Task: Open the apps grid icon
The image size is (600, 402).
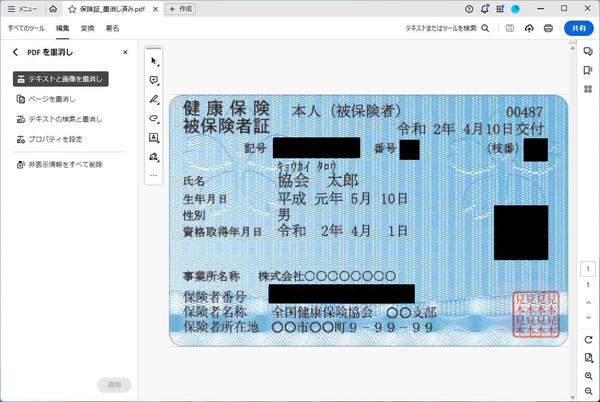Action: [500, 9]
